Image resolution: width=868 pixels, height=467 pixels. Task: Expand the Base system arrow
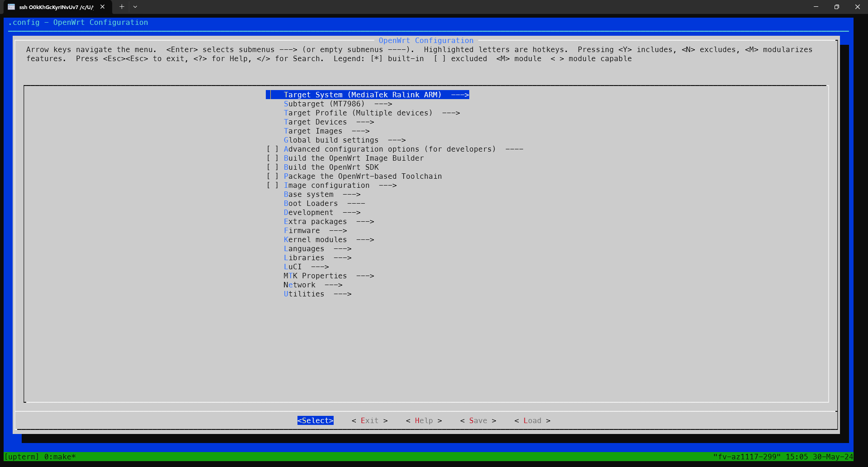click(x=351, y=194)
